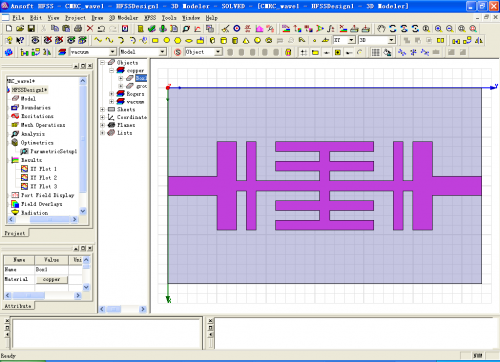Select the Draw Rectangle tool
Viewport: 500px width, 362px height.
(x=155, y=41)
